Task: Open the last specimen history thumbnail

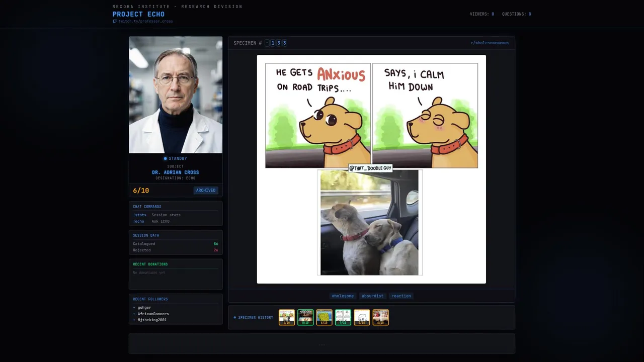Action: (x=380, y=317)
